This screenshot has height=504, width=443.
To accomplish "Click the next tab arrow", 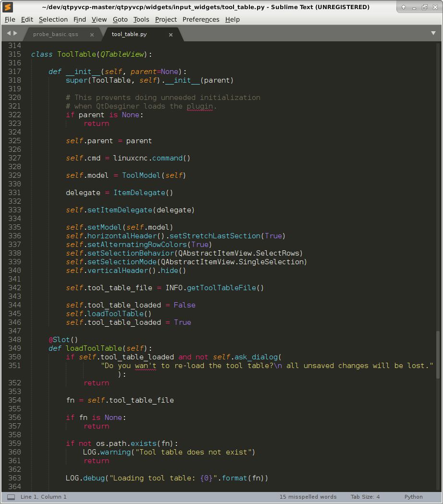I will (15, 33).
